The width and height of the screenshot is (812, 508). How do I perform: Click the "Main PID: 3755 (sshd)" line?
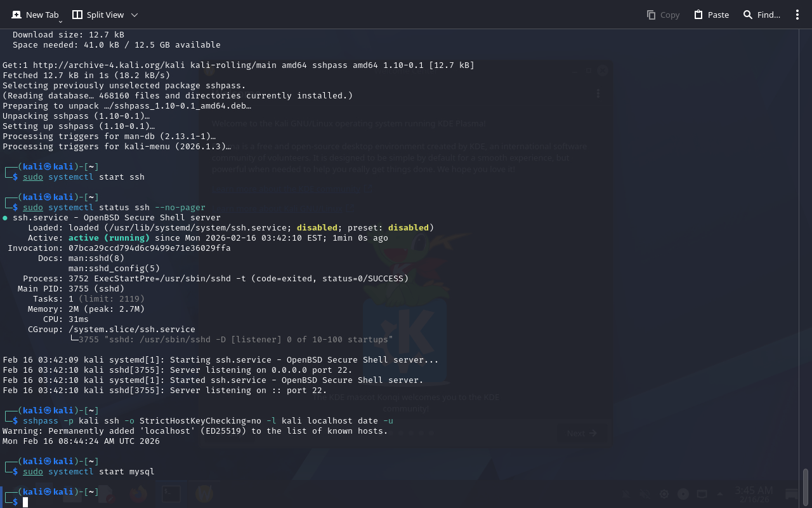pyautogui.click(x=71, y=289)
